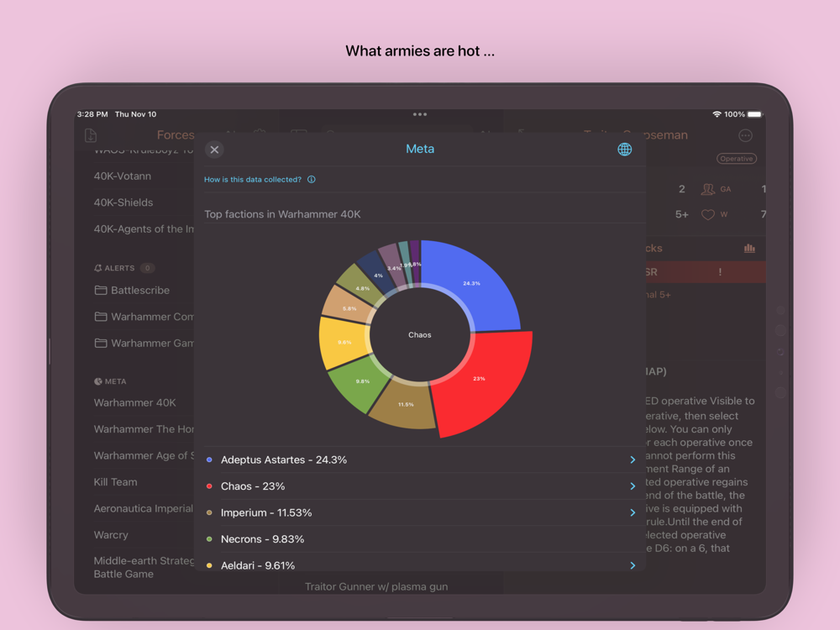This screenshot has height=630, width=840.
Task: Select Warhammer 40K under Meta
Action: [134, 403]
